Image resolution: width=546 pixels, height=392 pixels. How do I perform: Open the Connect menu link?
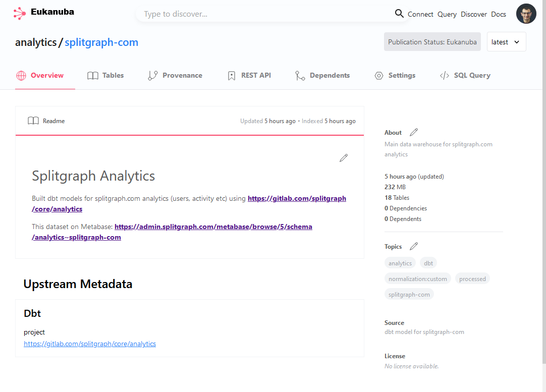pos(420,14)
